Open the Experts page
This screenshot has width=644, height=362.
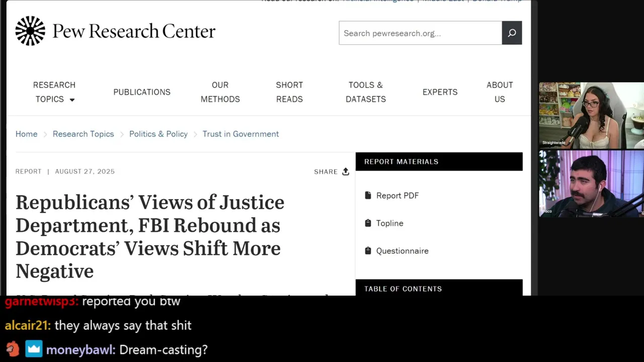point(440,92)
